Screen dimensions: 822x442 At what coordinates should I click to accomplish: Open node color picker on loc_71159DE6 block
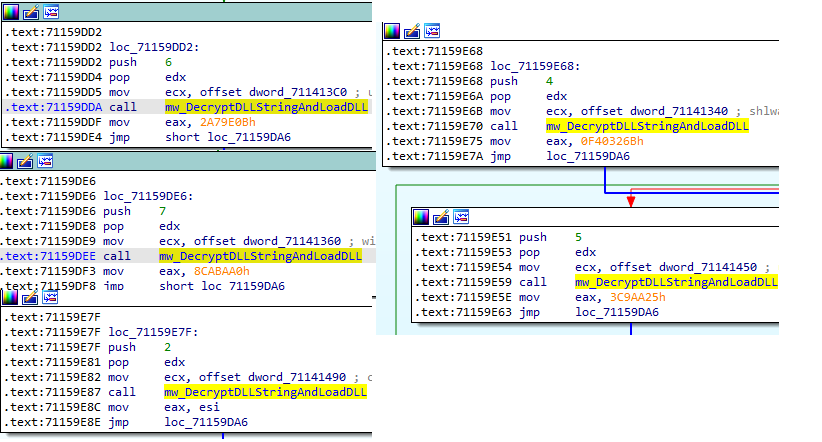(6, 161)
